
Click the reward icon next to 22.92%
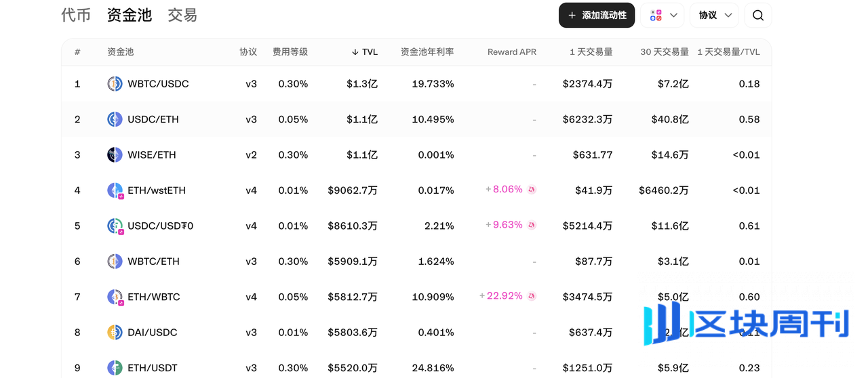click(x=532, y=296)
